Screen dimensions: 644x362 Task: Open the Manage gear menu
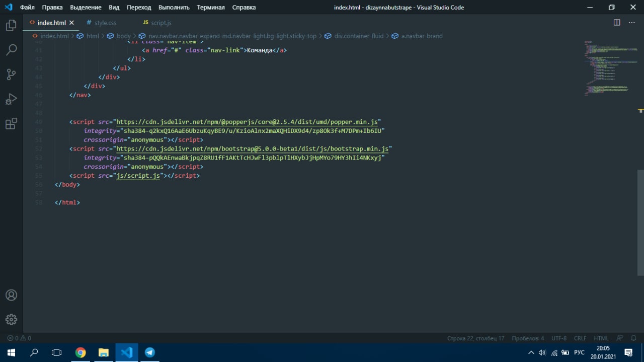tap(11, 319)
